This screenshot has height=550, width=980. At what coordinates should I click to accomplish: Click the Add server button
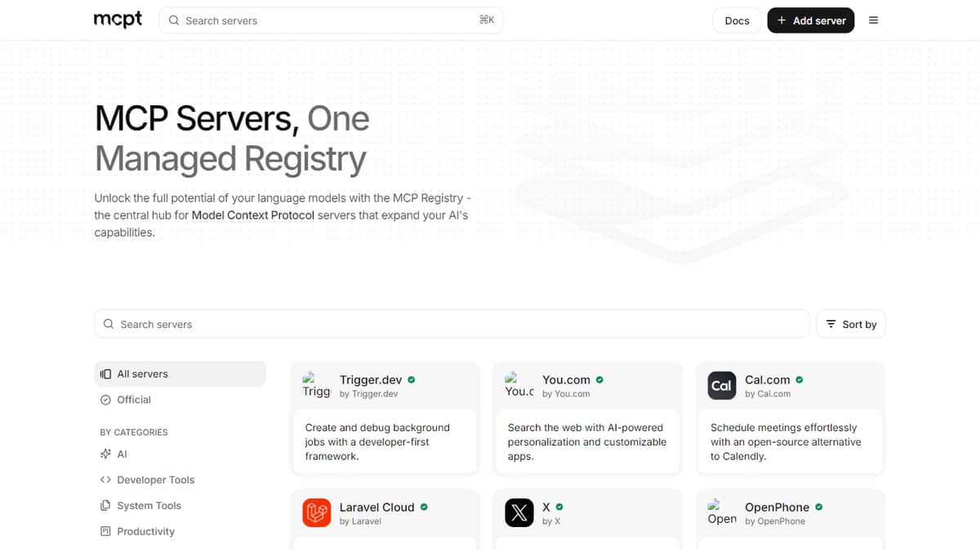tap(811, 20)
